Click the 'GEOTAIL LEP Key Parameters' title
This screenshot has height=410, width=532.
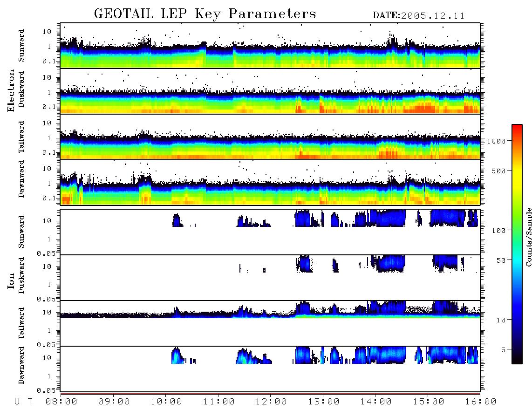pos(205,14)
